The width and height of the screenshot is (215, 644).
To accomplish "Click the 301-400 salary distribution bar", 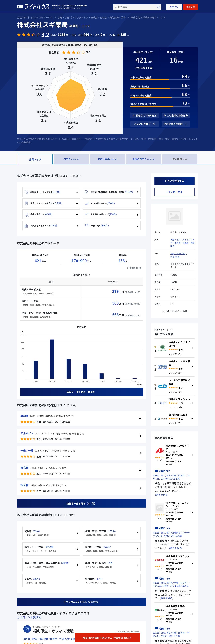I will pos(52,359).
